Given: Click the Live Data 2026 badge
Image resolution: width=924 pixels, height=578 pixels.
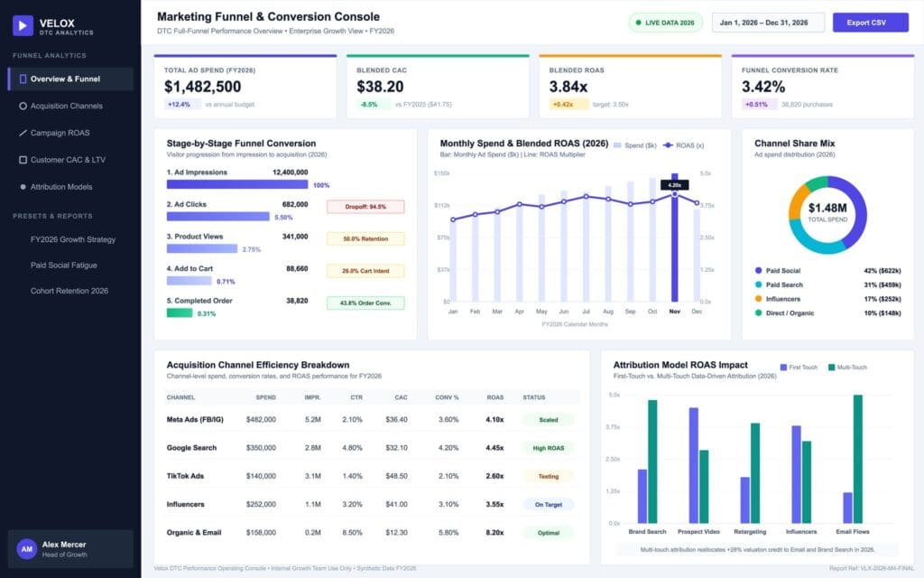Looking at the screenshot, I should point(665,23).
